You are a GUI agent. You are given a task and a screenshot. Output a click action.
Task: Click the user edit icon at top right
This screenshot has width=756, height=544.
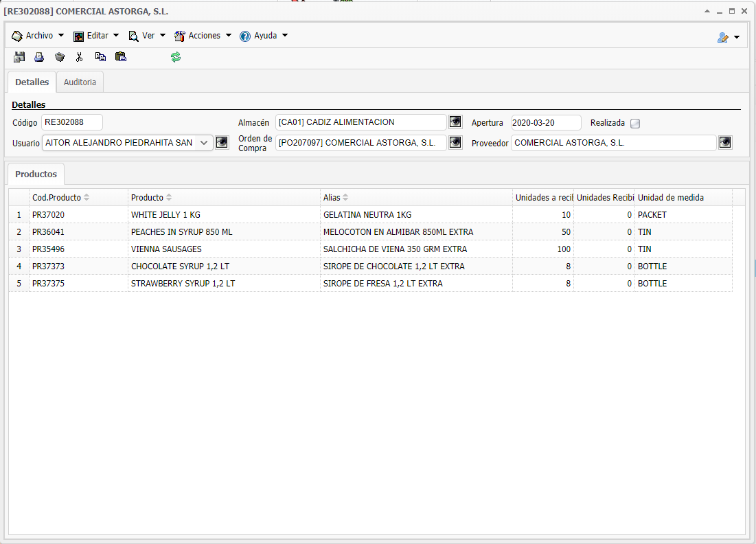click(723, 37)
